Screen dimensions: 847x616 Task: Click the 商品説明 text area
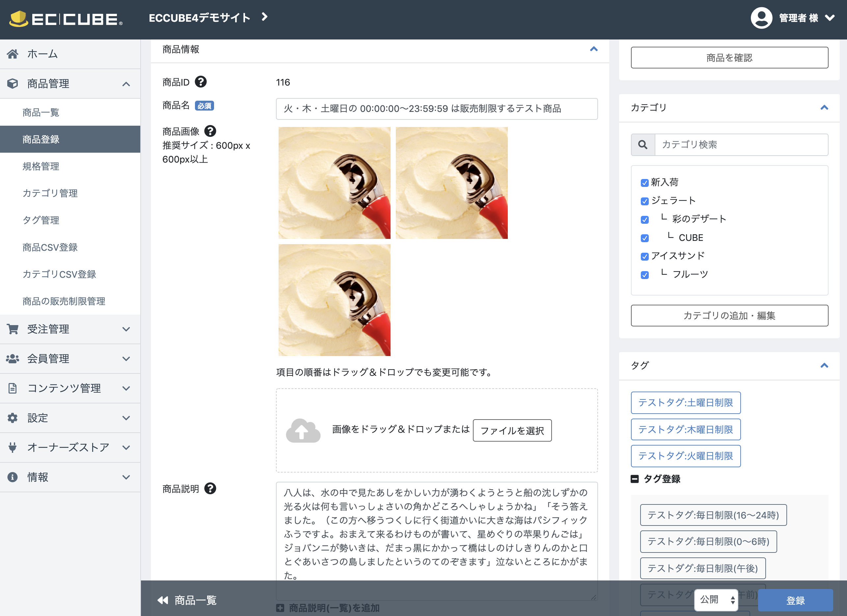pyautogui.click(x=437, y=541)
